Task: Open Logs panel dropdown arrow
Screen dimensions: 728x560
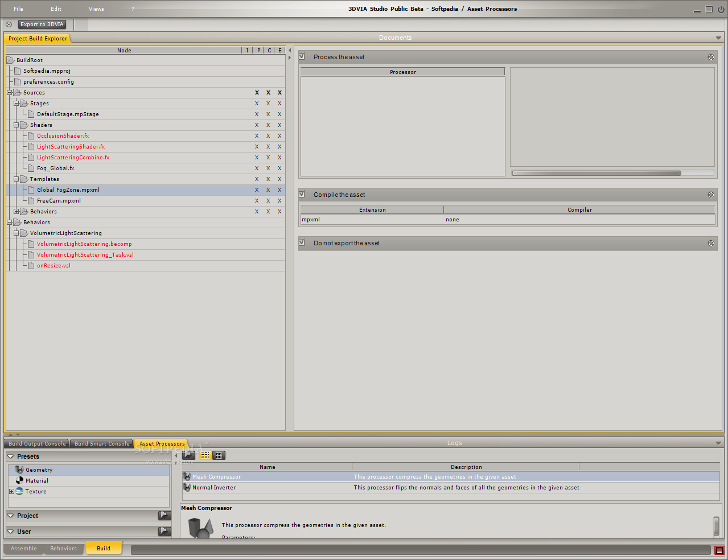Action: (x=718, y=443)
